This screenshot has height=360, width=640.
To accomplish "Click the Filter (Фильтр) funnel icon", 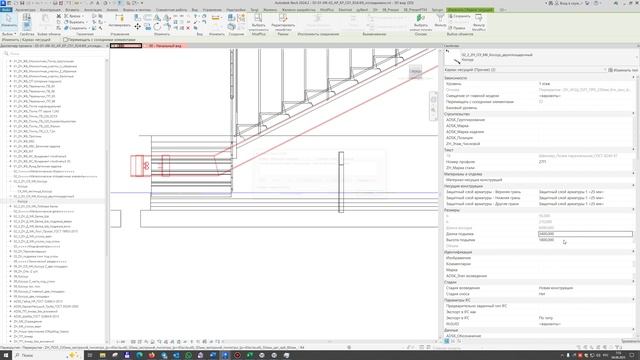I will coord(440,20).
